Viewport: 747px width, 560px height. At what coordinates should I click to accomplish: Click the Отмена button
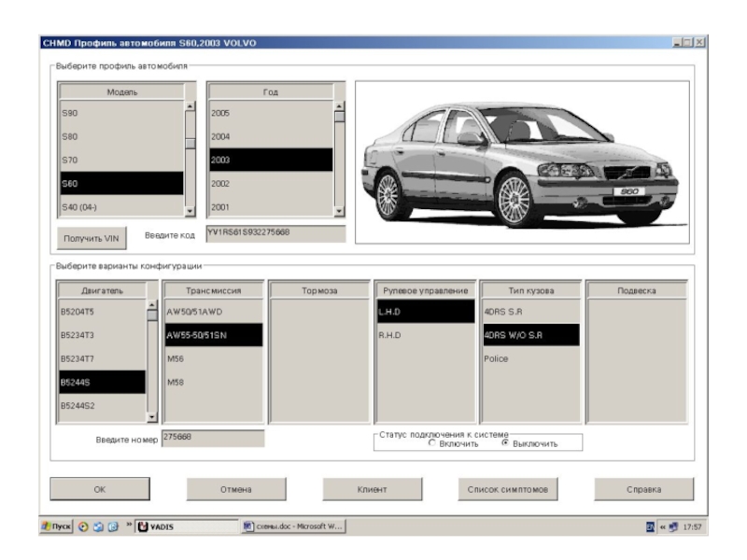[236, 489]
